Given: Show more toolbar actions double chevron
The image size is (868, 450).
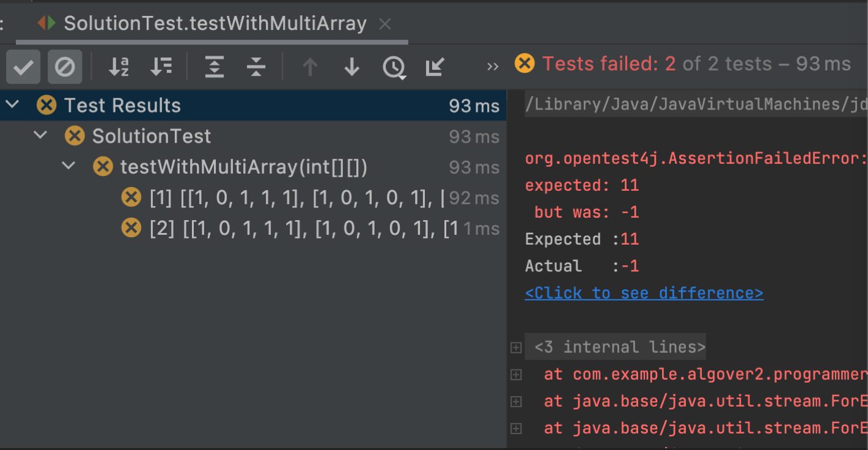Looking at the screenshot, I should pos(493,67).
